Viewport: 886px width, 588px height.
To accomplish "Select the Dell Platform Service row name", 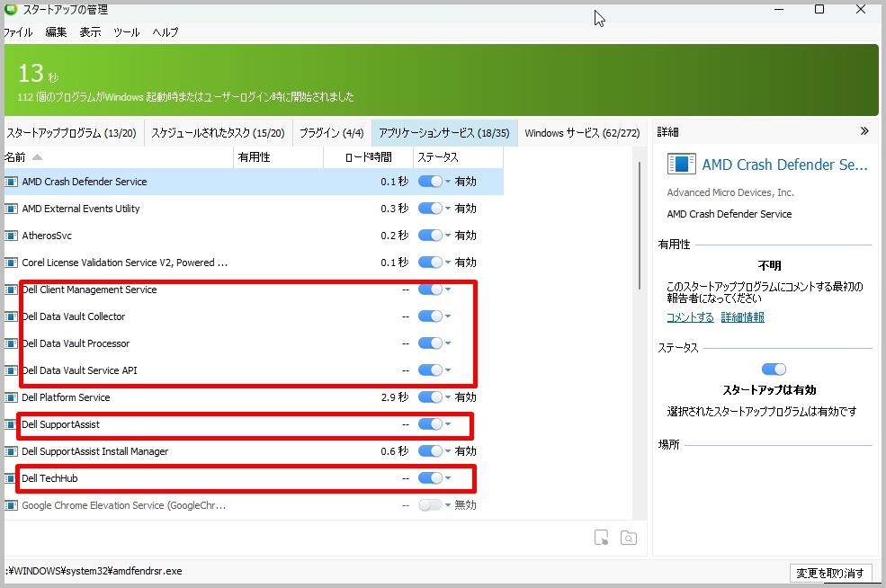I will (x=66, y=397).
